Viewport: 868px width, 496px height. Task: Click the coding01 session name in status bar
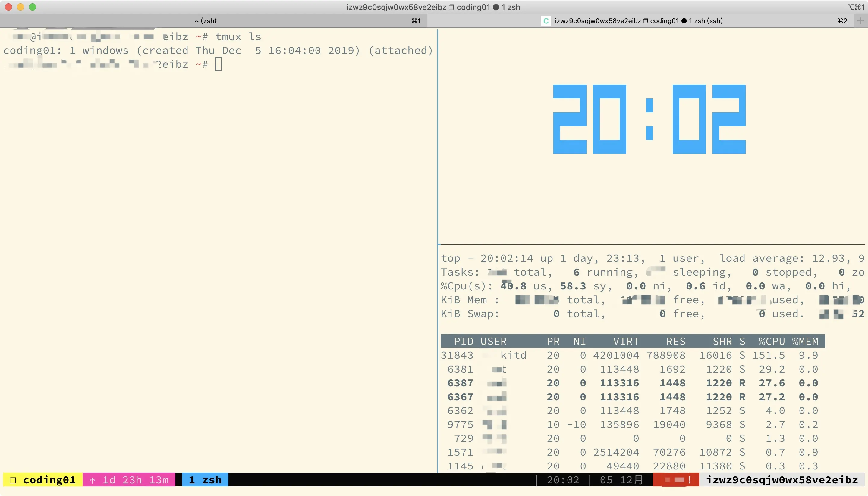[49, 480]
